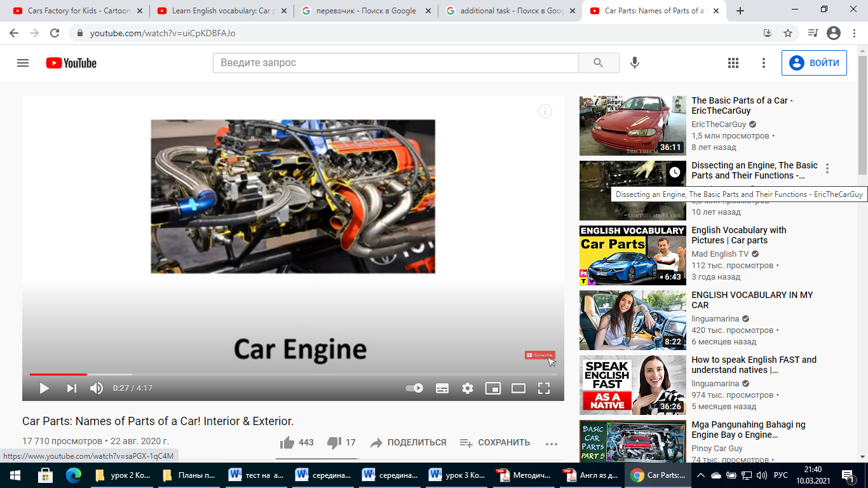Dislike the video with thumbs down
The height and width of the screenshot is (488, 868).
[x=334, y=442]
